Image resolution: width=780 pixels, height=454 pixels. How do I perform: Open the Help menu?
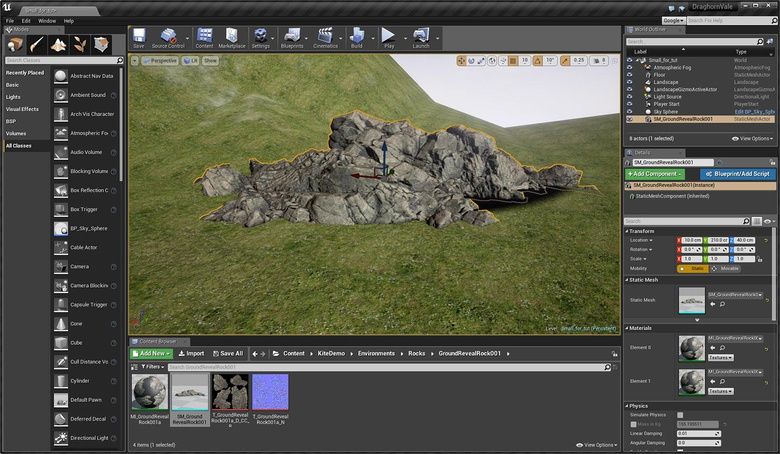point(69,21)
